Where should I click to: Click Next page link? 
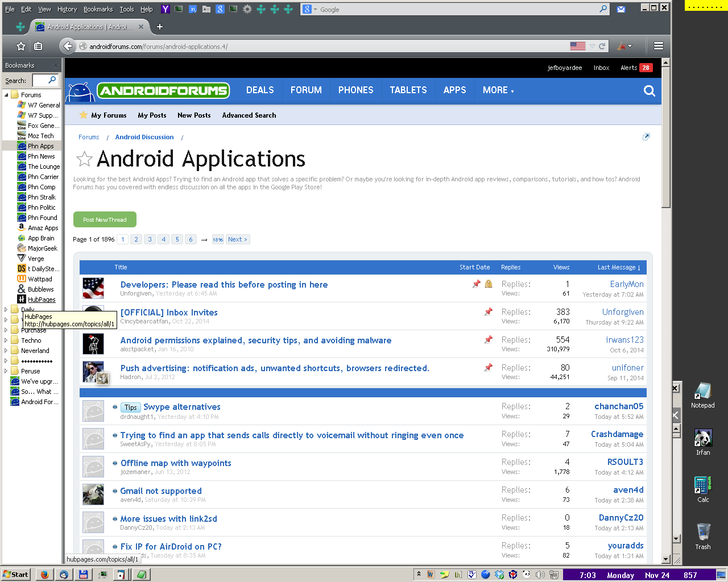pyautogui.click(x=238, y=239)
